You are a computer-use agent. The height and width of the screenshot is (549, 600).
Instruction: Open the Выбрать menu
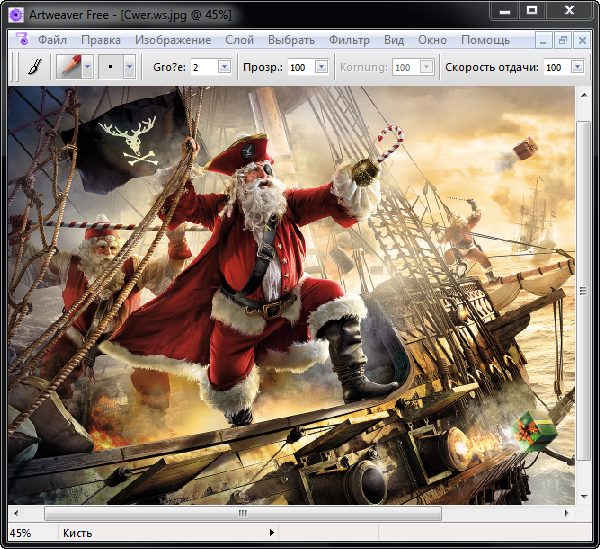pos(291,40)
